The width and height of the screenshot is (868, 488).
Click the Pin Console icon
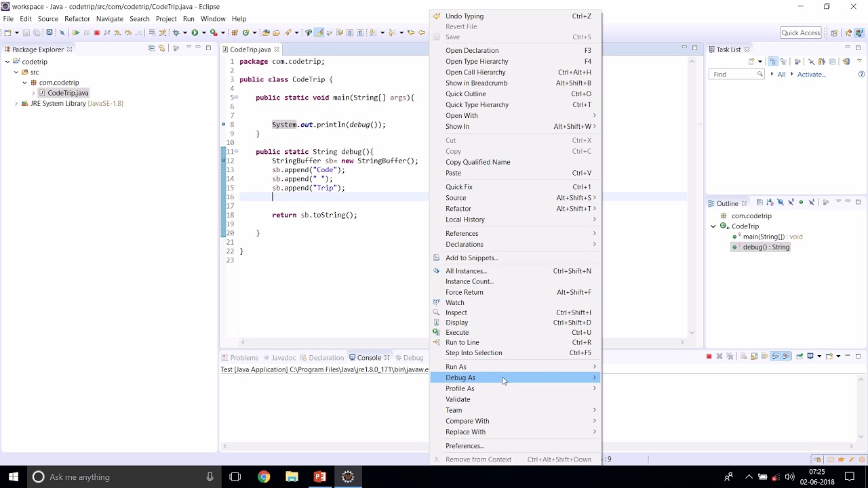coord(800,357)
